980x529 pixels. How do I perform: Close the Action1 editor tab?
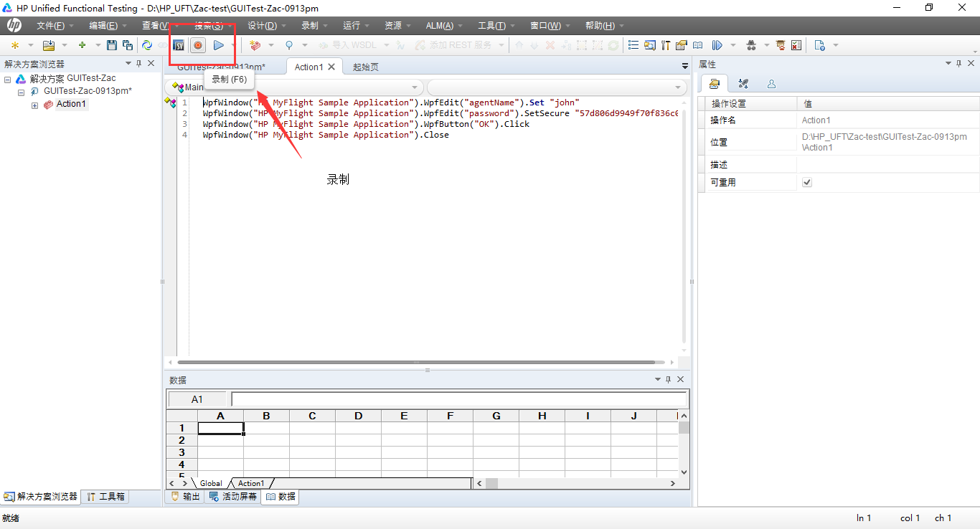(331, 67)
